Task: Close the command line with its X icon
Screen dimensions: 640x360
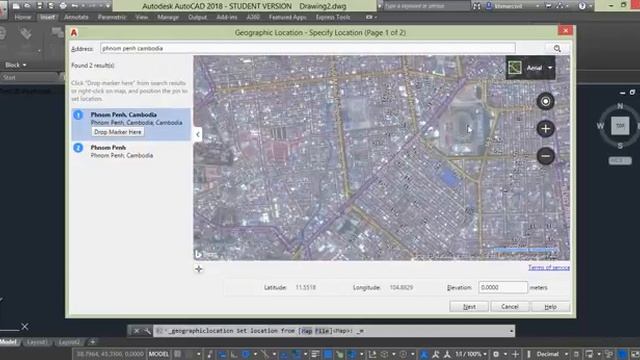Action: click(136, 331)
